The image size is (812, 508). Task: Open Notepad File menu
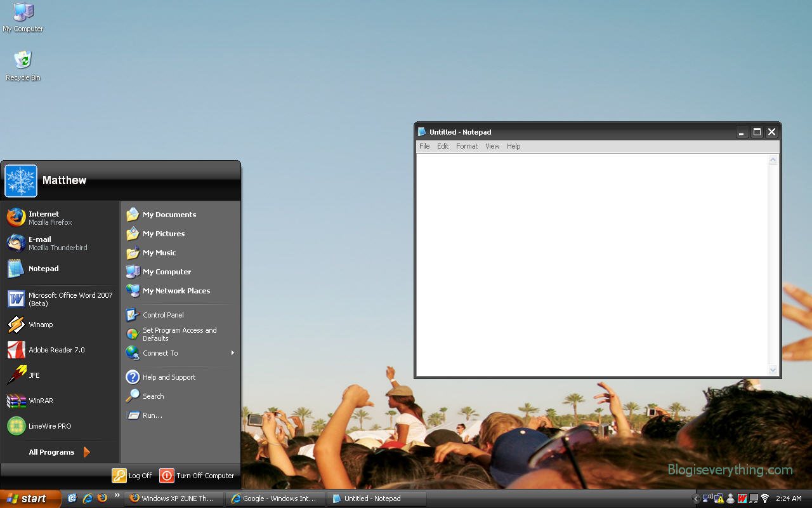point(424,146)
